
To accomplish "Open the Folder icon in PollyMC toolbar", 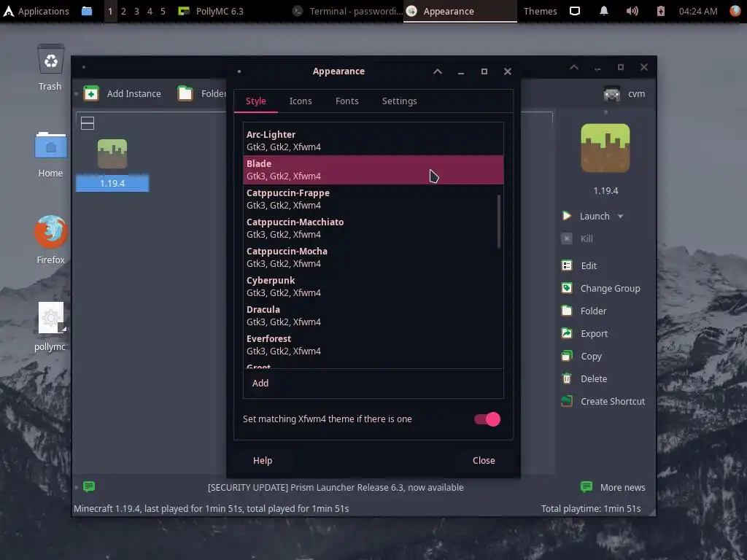I will tap(185, 93).
